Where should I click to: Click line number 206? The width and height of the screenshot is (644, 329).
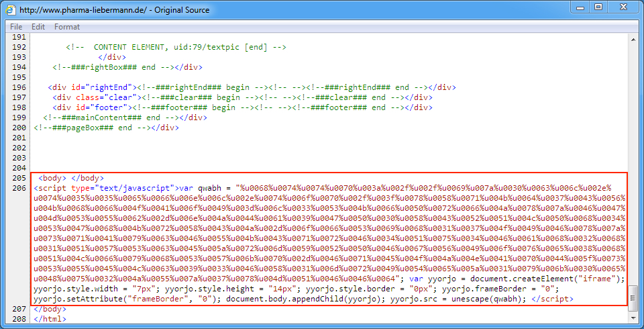tap(19, 189)
